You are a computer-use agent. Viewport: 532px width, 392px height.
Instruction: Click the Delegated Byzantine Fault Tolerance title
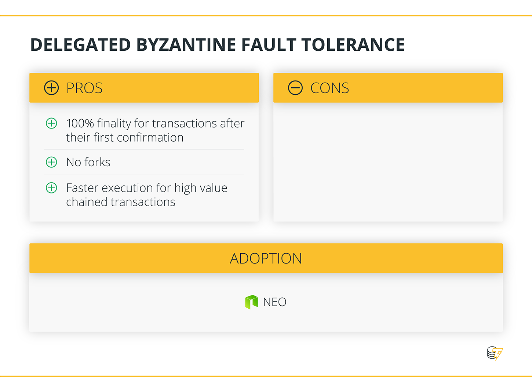[x=217, y=45]
